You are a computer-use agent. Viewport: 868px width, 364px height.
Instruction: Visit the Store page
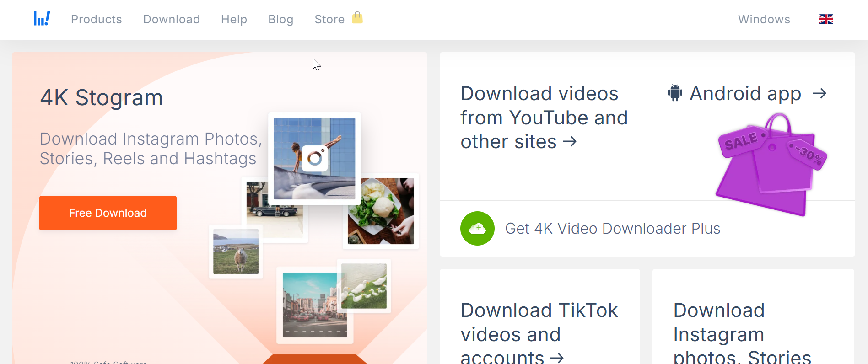329,19
